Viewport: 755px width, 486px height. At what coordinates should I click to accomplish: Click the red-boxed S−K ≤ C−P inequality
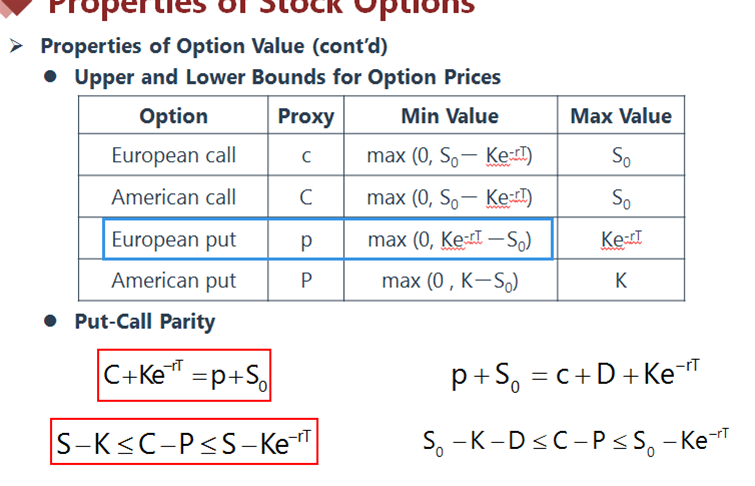(x=184, y=442)
